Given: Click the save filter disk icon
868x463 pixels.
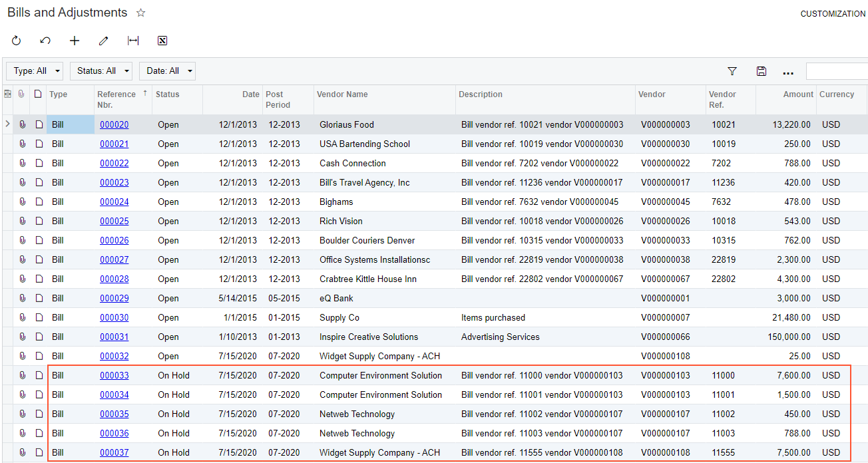Looking at the screenshot, I should click(x=761, y=71).
